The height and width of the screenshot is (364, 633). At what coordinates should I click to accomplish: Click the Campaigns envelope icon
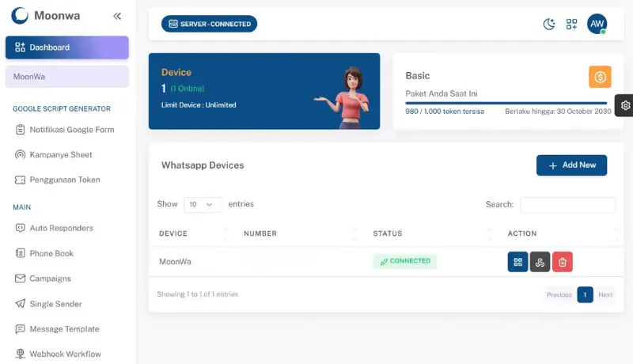(x=21, y=279)
